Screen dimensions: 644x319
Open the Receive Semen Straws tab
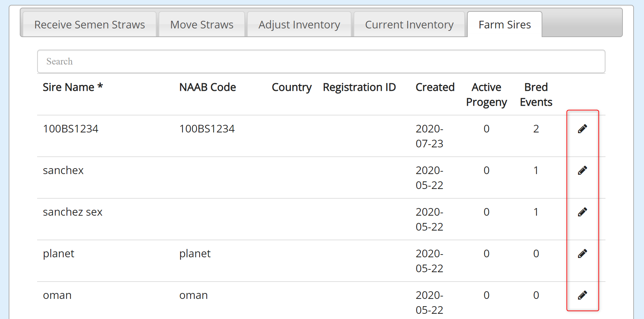[90, 25]
